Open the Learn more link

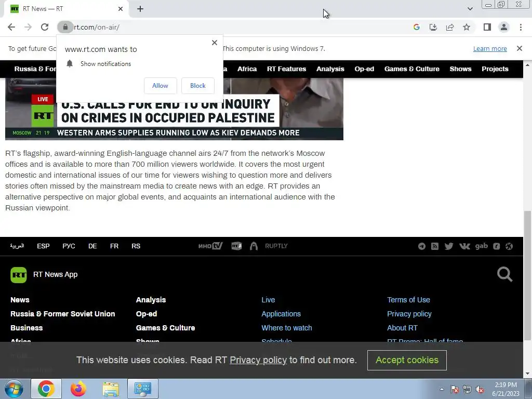(x=490, y=48)
